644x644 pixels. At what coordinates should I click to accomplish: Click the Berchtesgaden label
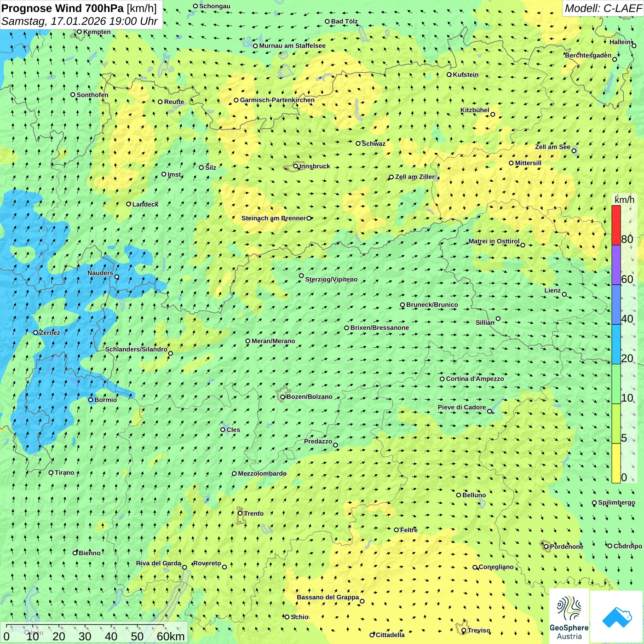click(x=588, y=55)
